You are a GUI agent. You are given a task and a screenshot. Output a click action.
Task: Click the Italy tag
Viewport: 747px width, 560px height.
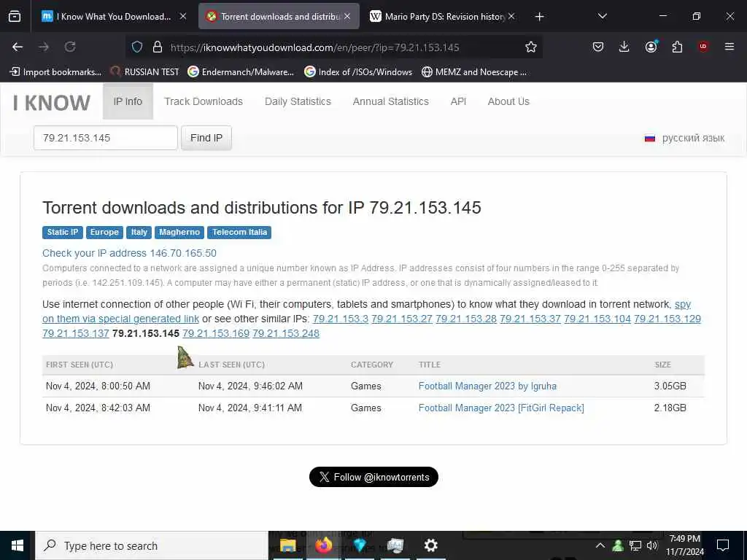[139, 232]
